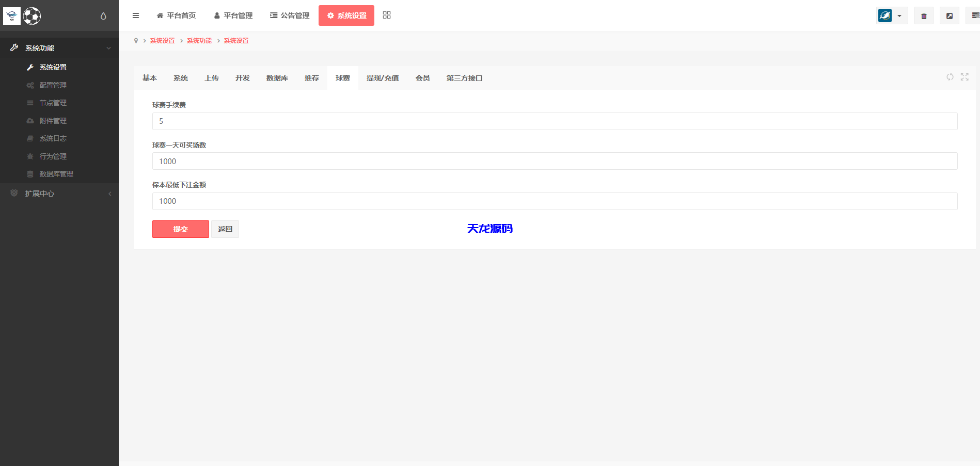Open the 公告管理 menu item
This screenshot has width=980, height=466.
[x=289, y=15]
